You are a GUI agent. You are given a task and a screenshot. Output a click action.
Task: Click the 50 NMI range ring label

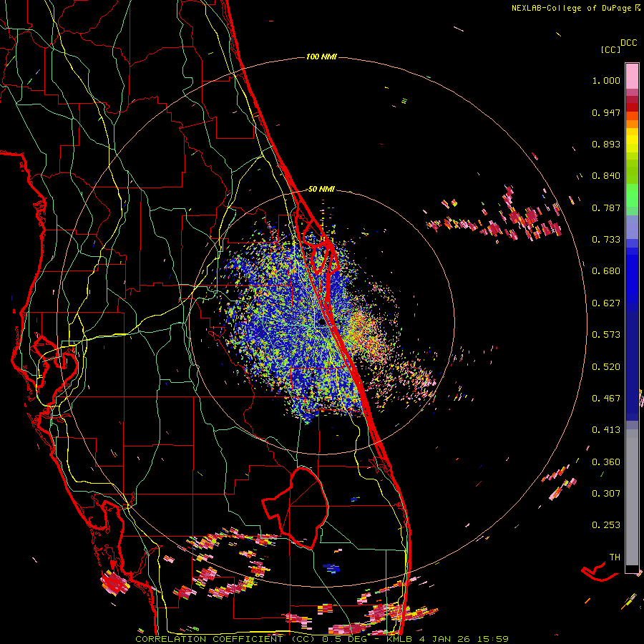(321, 190)
